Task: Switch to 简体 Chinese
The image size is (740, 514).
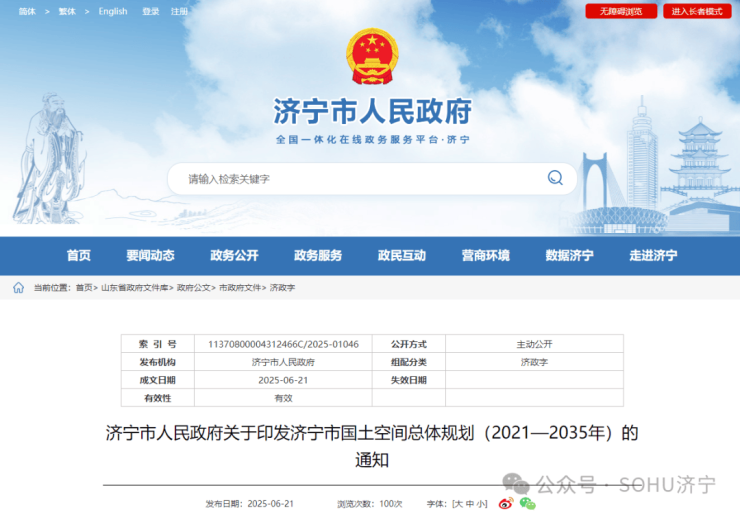Action: pos(27,11)
